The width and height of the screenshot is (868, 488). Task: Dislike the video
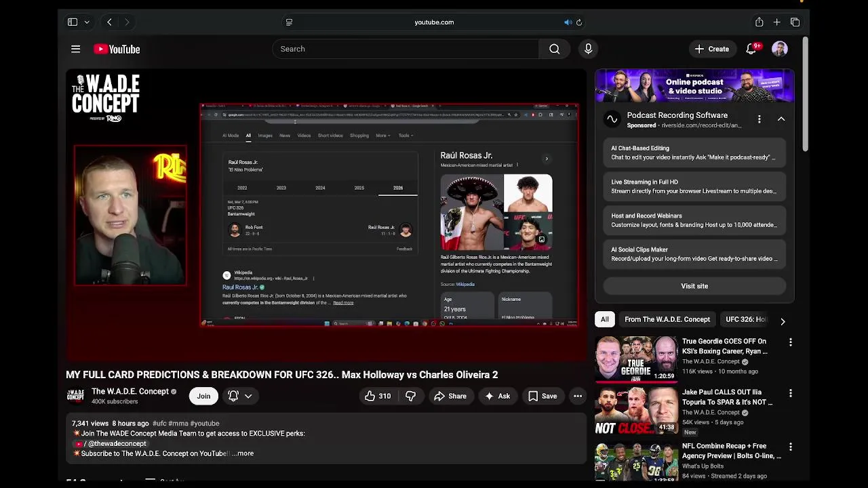(410, 396)
